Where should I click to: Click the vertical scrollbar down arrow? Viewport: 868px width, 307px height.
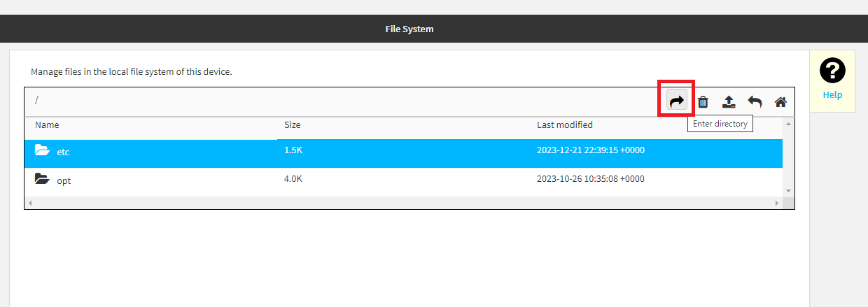788,190
